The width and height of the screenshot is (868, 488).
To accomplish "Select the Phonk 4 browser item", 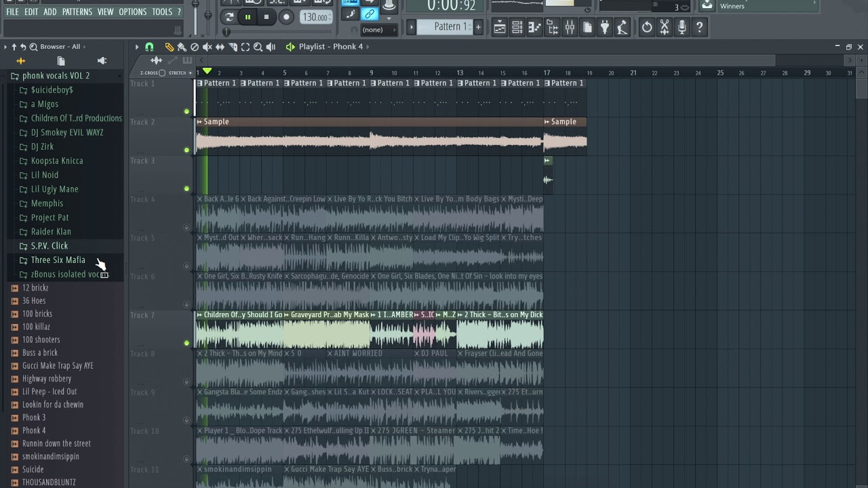I will coord(34,430).
